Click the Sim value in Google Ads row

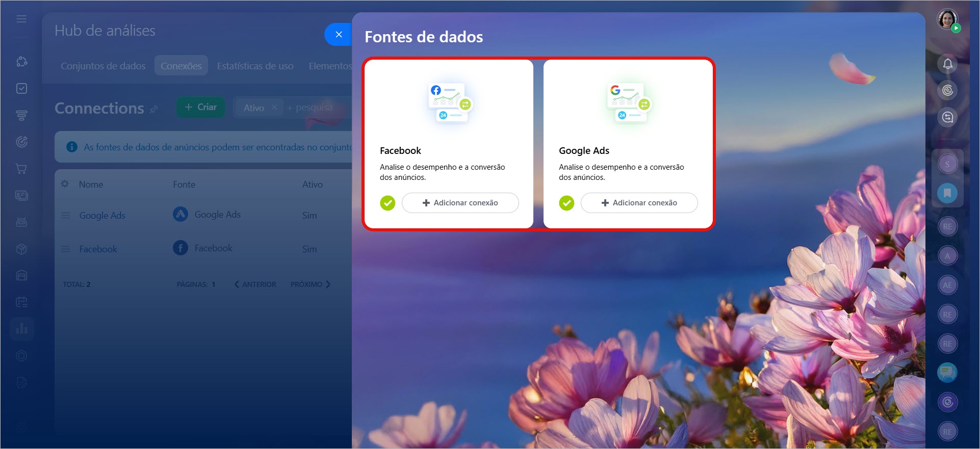[x=310, y=216]
